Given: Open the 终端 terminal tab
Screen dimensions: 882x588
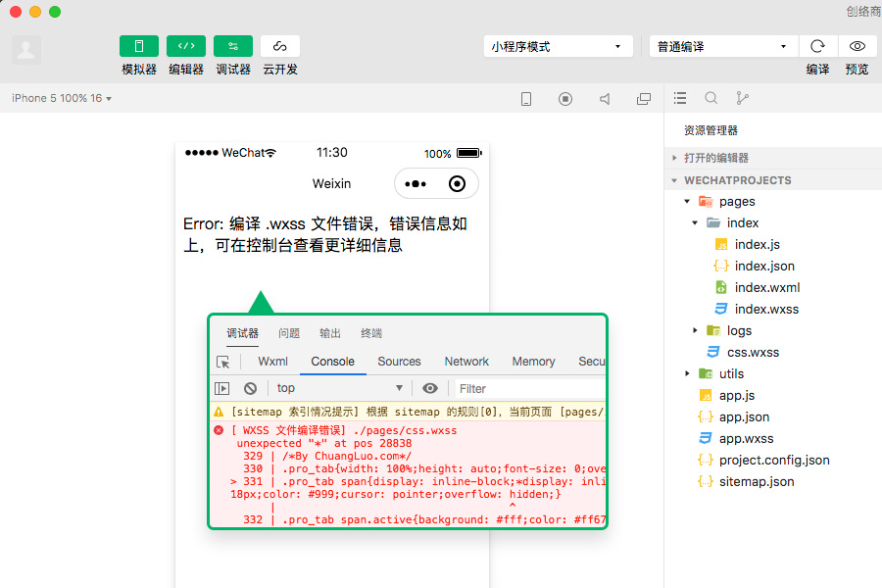Looking at the screenshot, I should tap(370, 332).
